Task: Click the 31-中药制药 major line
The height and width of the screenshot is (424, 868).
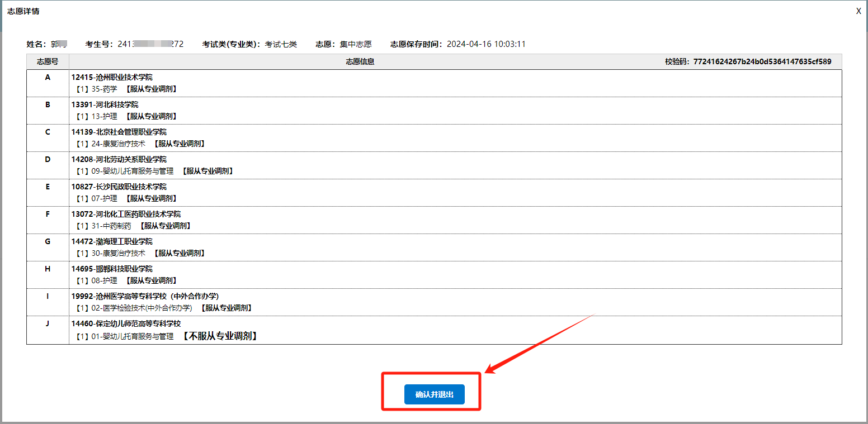Action: (111, 226)
